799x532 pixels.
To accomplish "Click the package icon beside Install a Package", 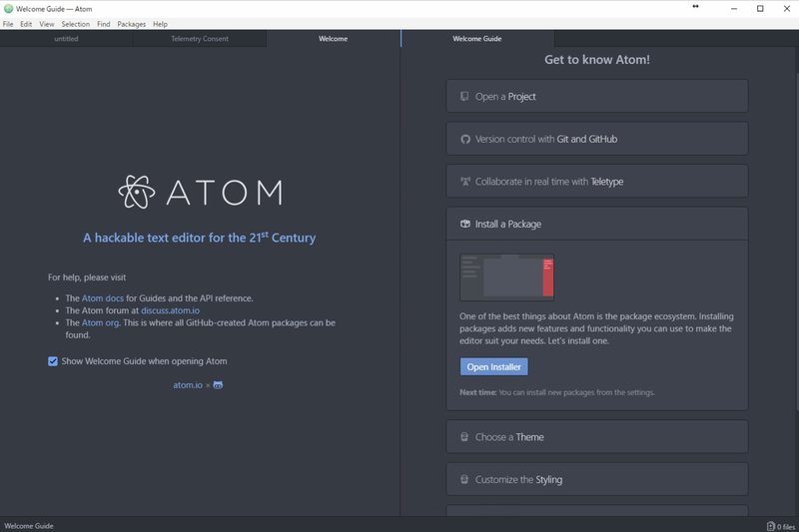I will 464,225.
